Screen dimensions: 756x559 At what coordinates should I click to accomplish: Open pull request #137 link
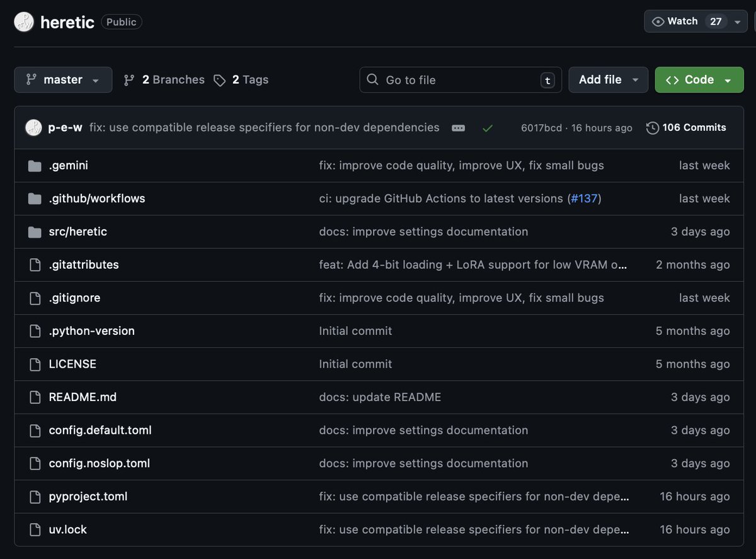tap(584, 198)
